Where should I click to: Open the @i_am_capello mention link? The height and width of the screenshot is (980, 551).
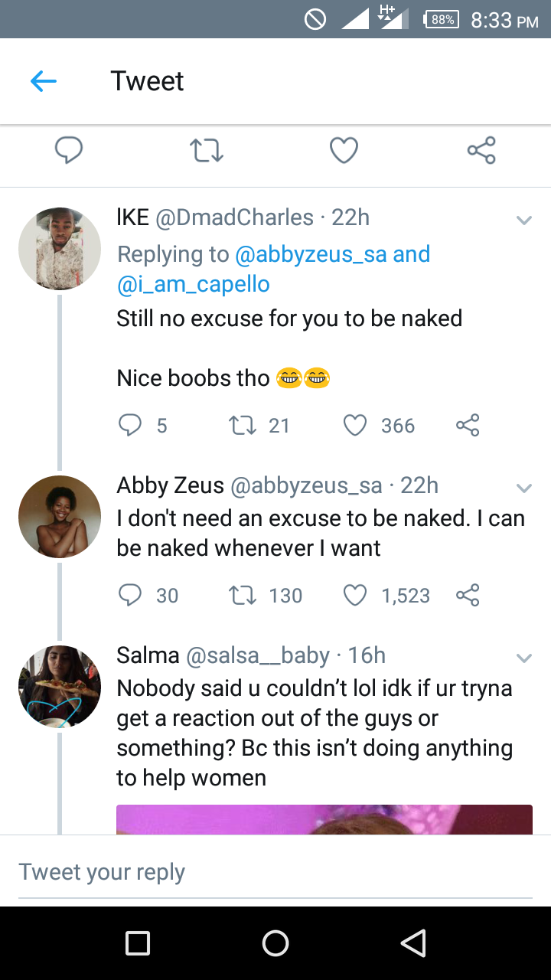[x=193, y=285]
